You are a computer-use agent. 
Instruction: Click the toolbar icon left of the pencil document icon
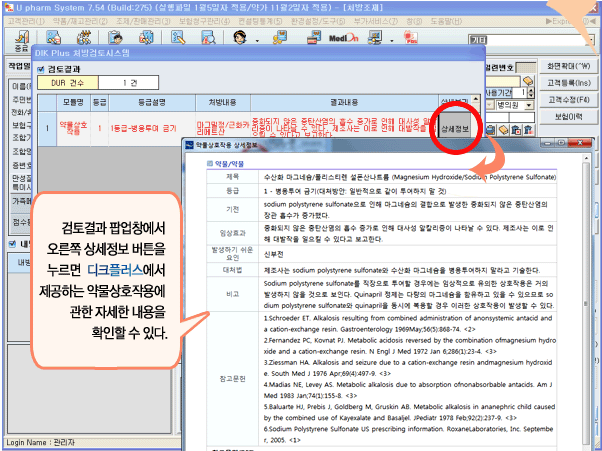(x=146, y=38)
